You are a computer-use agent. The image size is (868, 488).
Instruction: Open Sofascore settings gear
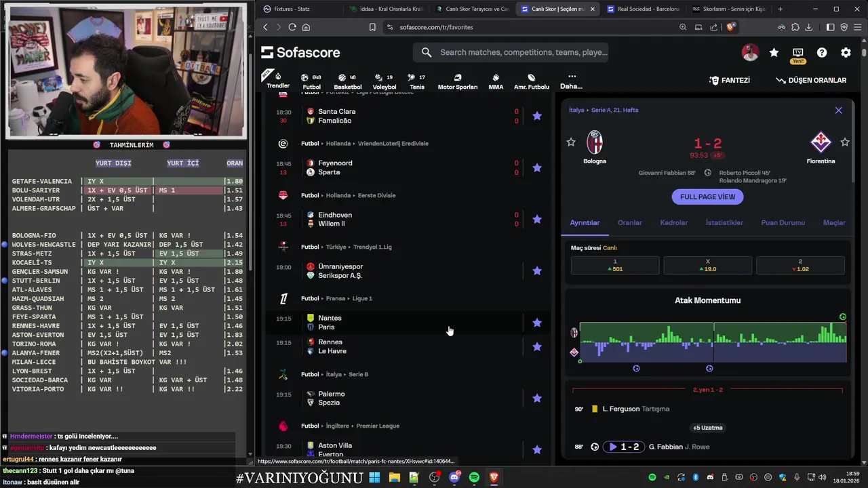846,52
